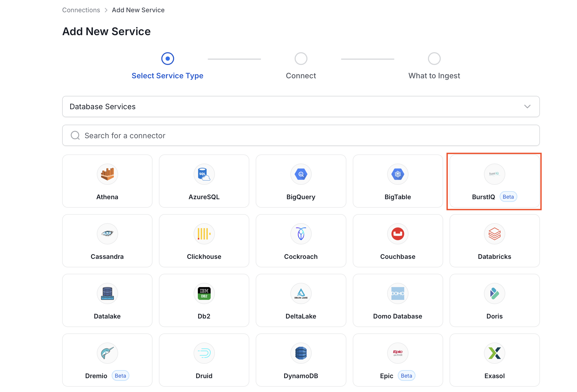This screenshot has width=577, height=392.
Task: Click the Db2 card label
Action: coord(204,316)
